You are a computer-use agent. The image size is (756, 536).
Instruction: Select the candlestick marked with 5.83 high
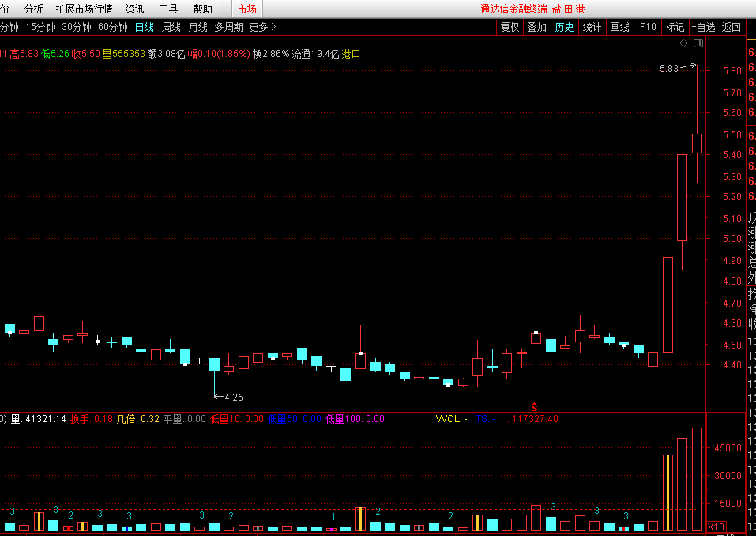698,143
